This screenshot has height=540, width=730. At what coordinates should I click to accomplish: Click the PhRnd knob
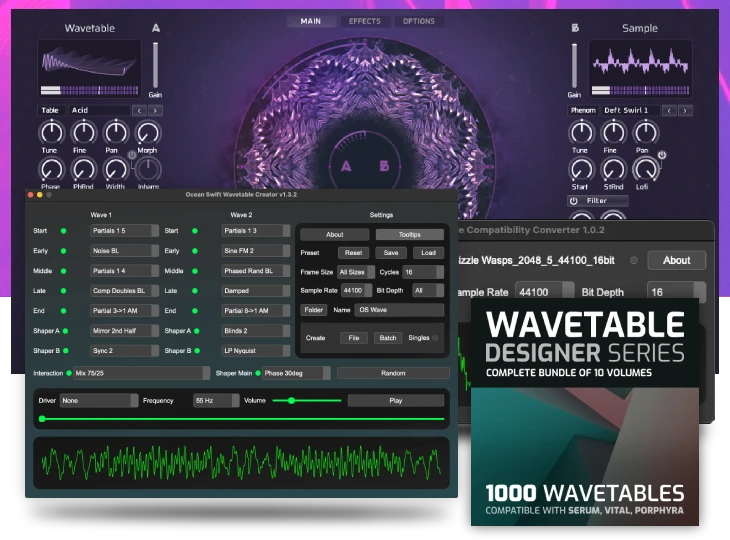83,169
